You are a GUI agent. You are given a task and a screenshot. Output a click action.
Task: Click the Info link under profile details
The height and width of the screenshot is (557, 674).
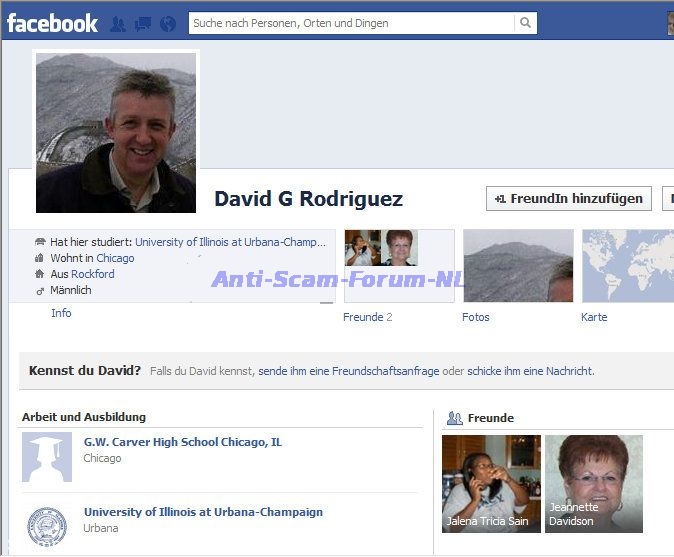coord(61,313)
